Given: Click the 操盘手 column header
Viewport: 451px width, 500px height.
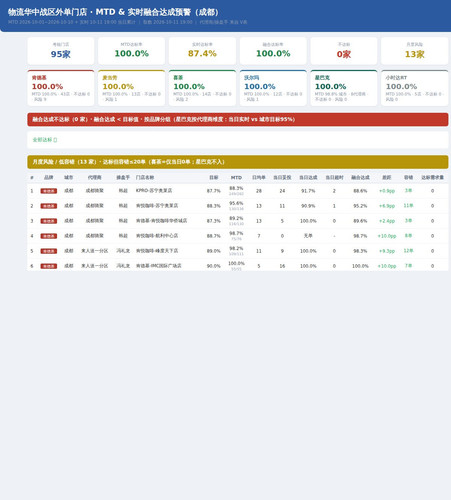Looking at the screenshot, I should (x=123, y=177).
